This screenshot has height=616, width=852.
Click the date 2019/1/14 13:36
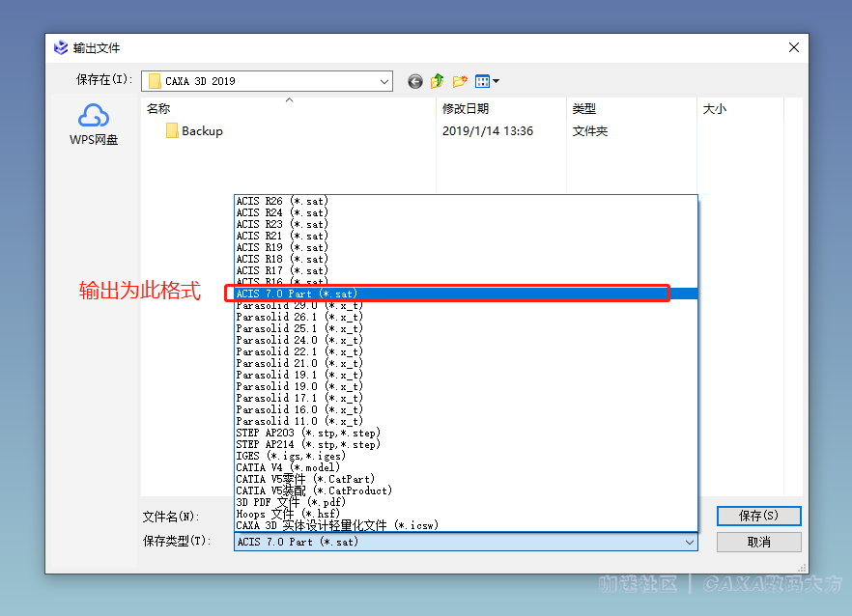point(488,131)
